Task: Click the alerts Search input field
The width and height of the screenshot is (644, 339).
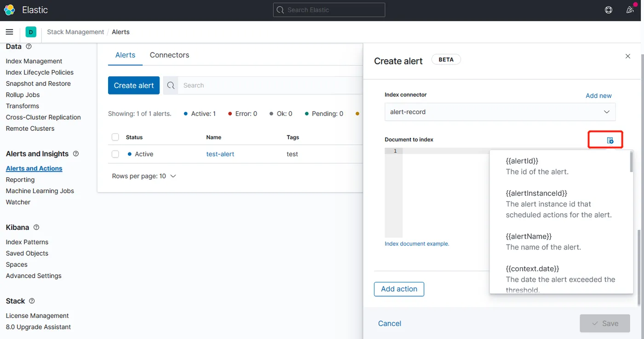Action: [271, 85]
